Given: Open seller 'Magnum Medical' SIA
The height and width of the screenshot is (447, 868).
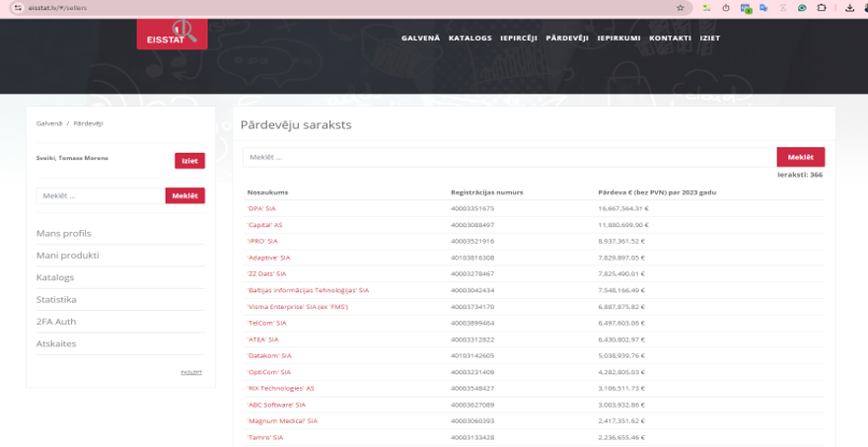Looking at the screenshot, I should pyautogui.click(x=282, y=421).
